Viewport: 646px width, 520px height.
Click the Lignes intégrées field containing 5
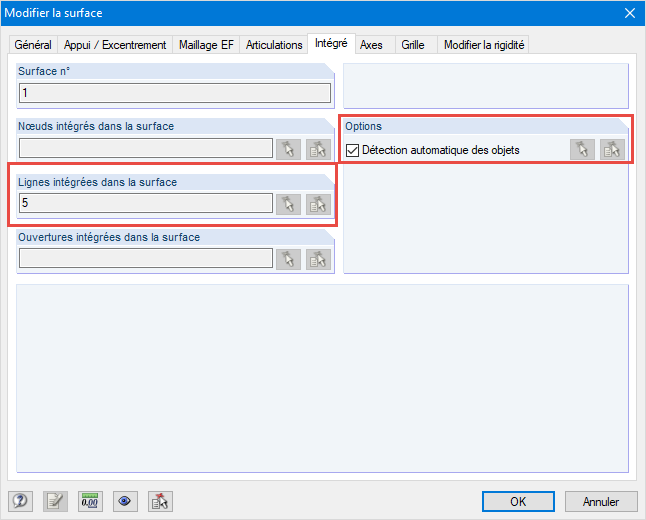(146, 203)
